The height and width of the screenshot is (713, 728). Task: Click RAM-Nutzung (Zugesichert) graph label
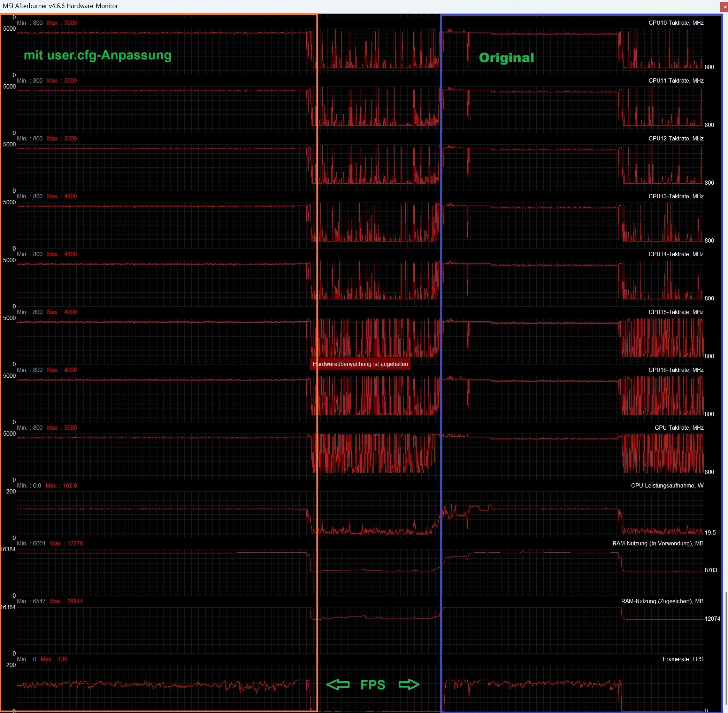pyautogui.click(x=662, y=601)
